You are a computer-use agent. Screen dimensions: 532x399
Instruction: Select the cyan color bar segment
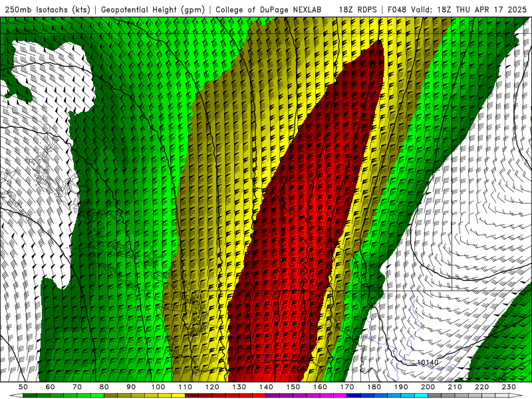[x=421, y=395]
